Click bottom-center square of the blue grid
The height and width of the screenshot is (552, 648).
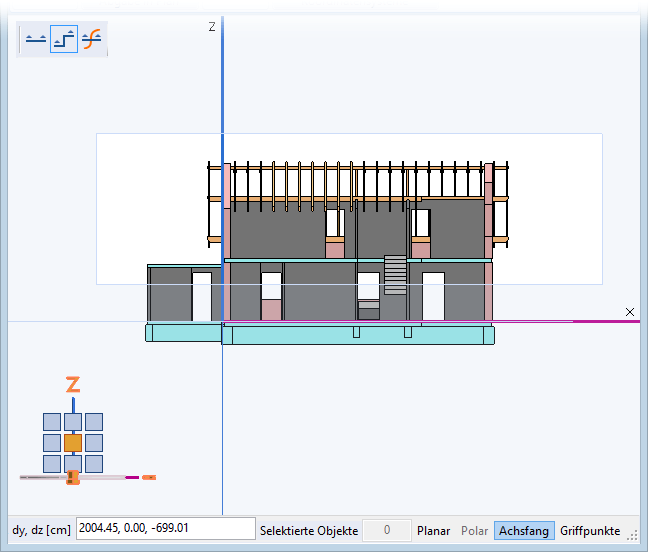click(x=73, y=464)
